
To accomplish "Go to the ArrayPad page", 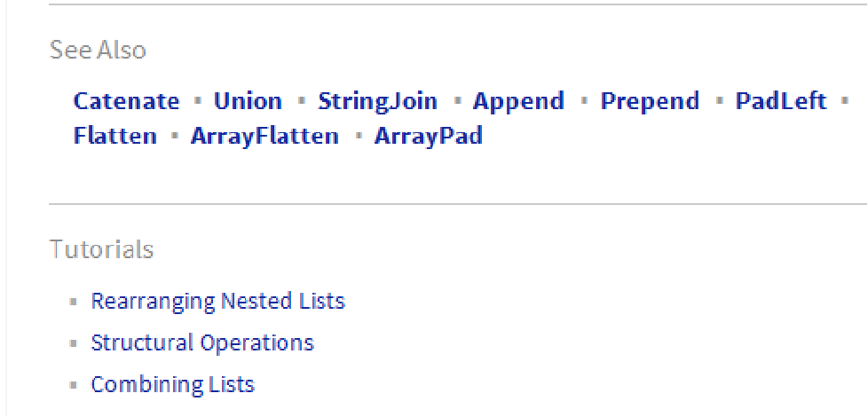I will 428,137.
